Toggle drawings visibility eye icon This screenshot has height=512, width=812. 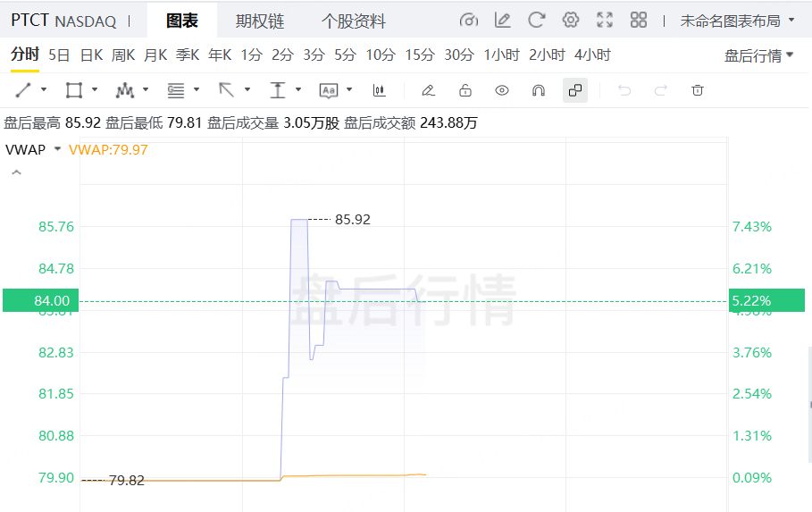click(x=502, y=90)
